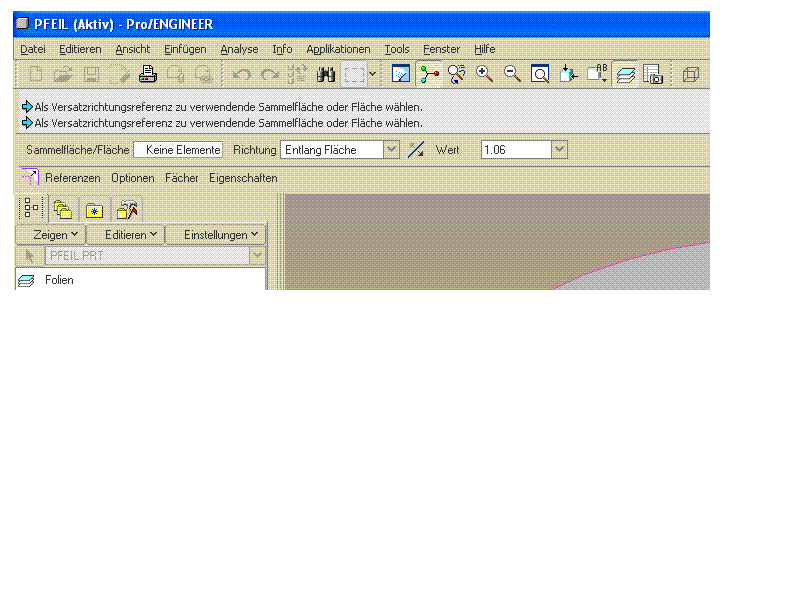Click the Print icon in toolbar
The image size is (800, 600).
tap(147, 74)
